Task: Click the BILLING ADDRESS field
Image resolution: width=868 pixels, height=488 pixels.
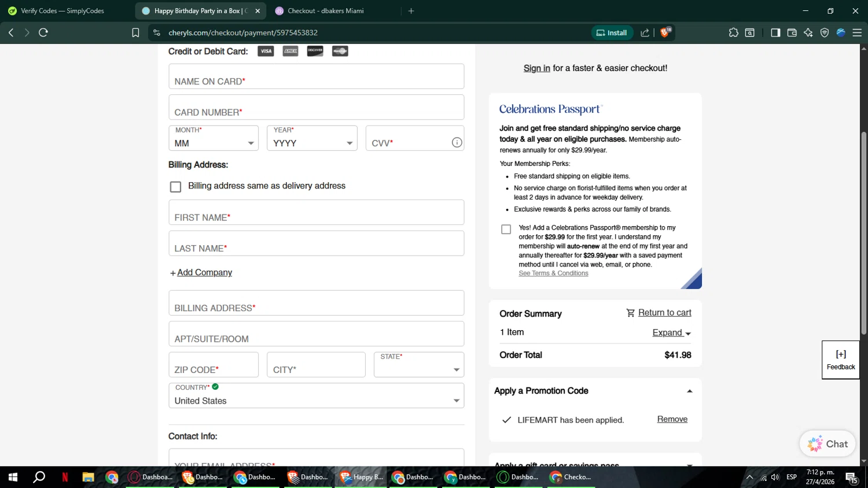Action: tap(317, 303)
